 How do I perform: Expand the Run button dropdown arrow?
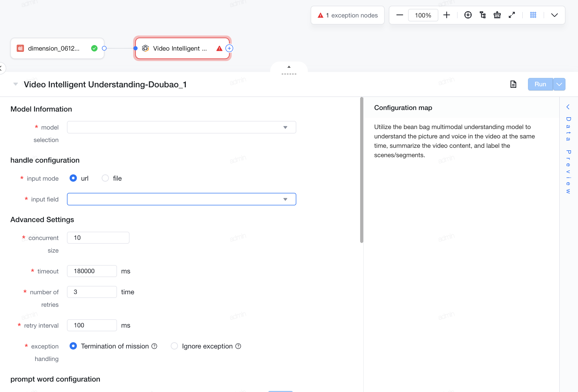tap(559, 84)
